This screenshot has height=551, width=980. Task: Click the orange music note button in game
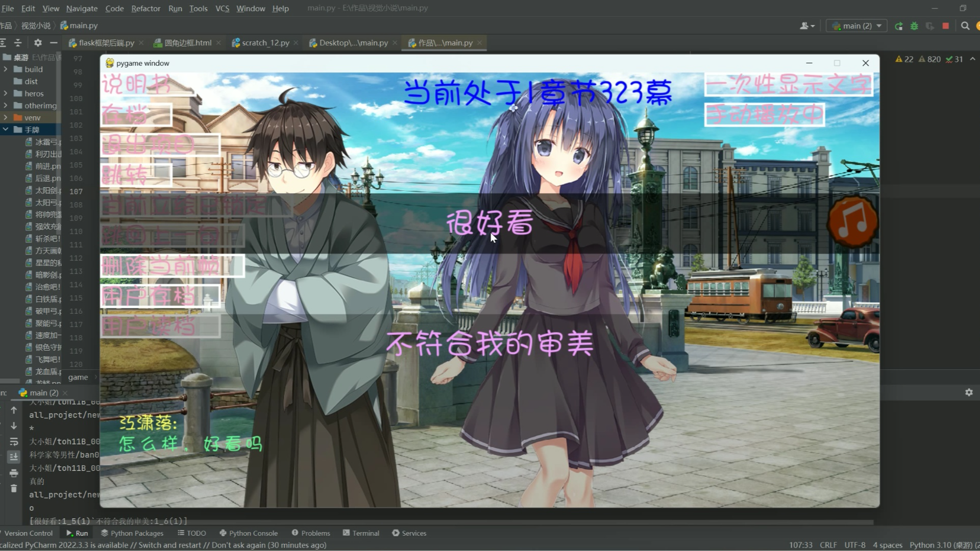tap(852, 221)
